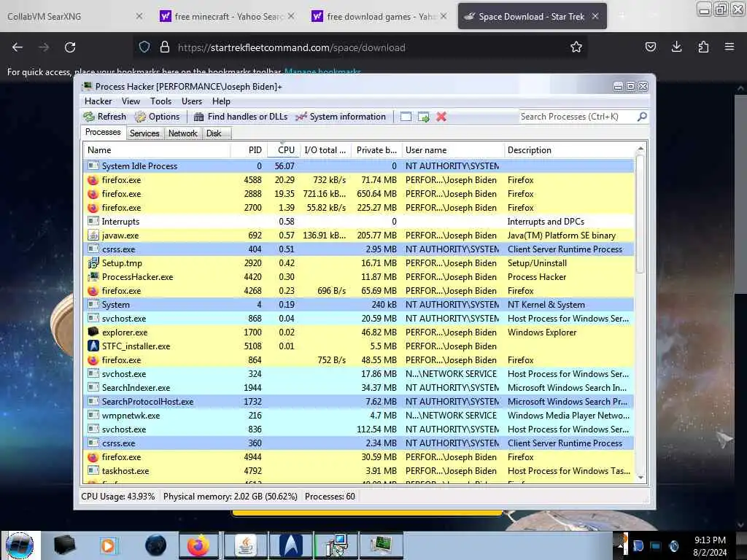Sort by the PID column header

(249, 150)
